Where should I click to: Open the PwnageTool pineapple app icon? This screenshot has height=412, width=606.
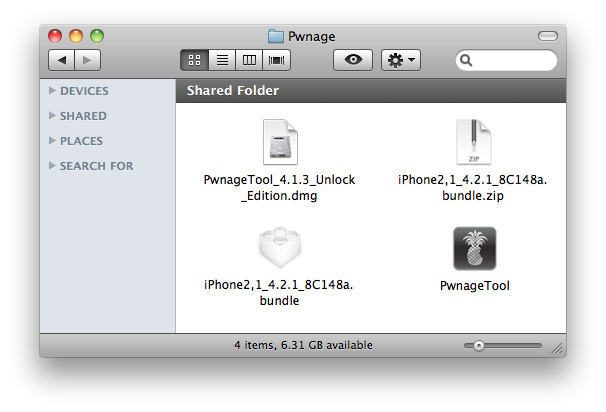coord(475,248)
